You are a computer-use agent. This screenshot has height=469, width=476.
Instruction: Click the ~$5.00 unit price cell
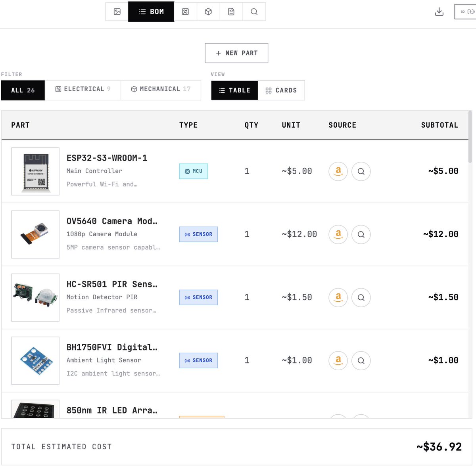coord(297,171)
